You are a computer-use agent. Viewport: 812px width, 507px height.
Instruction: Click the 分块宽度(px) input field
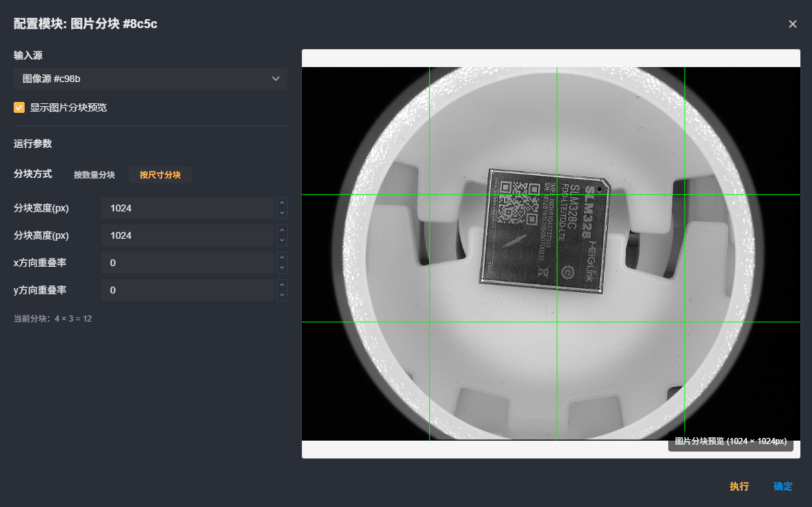pos(188,208)
